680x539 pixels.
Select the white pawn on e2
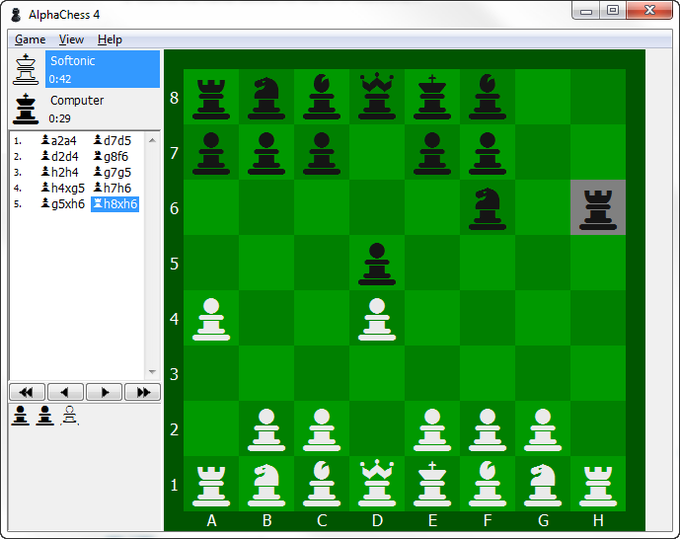pyautogui.click(x=432, y=429)
